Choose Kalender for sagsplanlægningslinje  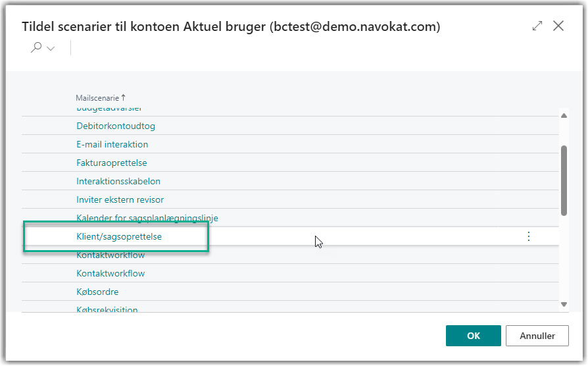coord(147,218)
